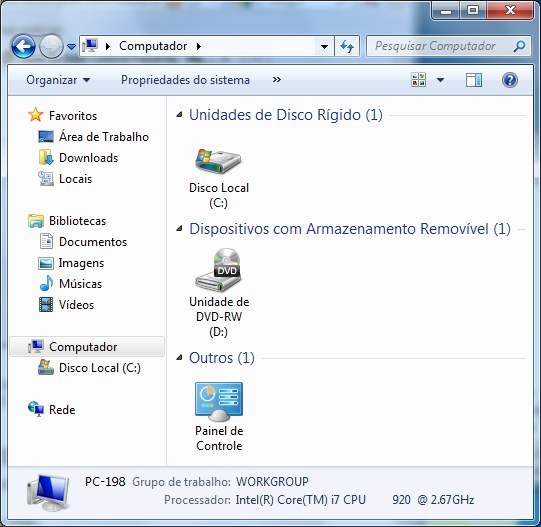The width and height of the screenshot is (541, 527).
Task: Open Rede in navigation pane
Action: click(x=62, y=410)
